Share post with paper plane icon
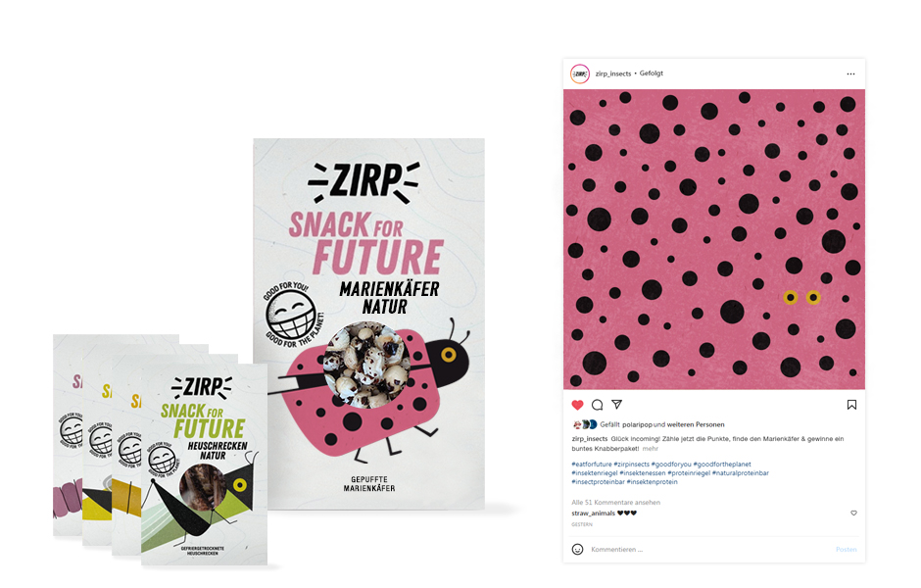Viewport: 921px width, 588px height. coord(616,404)
